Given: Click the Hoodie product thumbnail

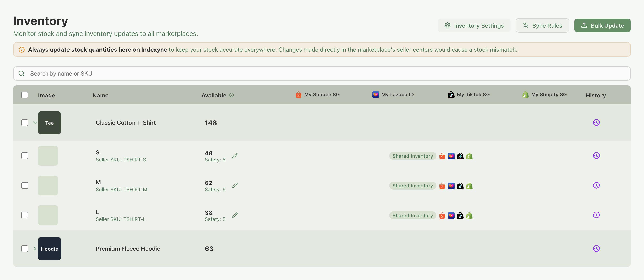Looking at the screenshot, I should (x=50, y=249).
